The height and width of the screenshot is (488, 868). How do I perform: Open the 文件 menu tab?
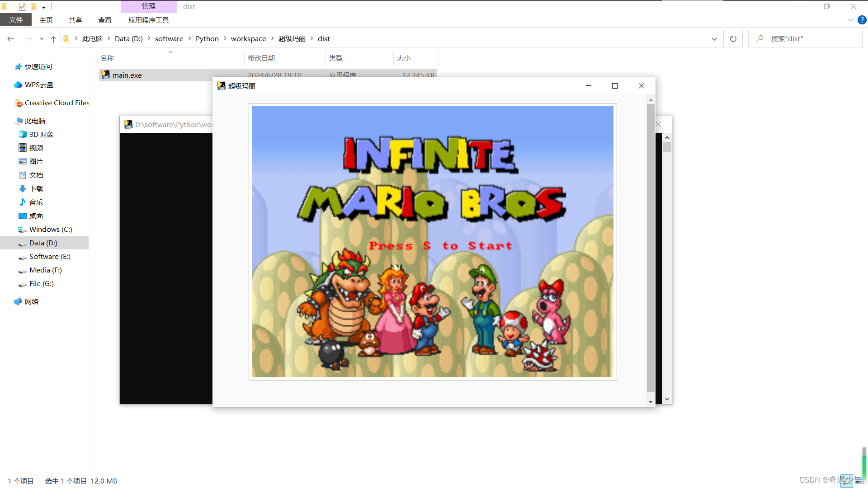pyautogui.click(x=15, y=20)
